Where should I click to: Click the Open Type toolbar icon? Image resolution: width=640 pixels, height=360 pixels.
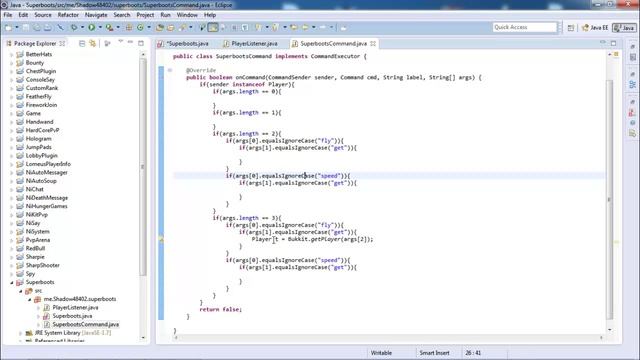[160, 28]
